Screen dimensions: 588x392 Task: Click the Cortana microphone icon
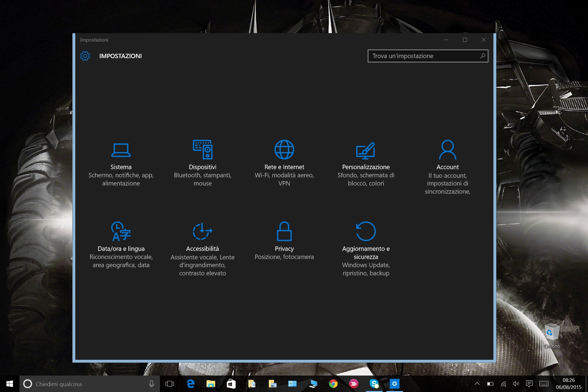pos(151,384)
